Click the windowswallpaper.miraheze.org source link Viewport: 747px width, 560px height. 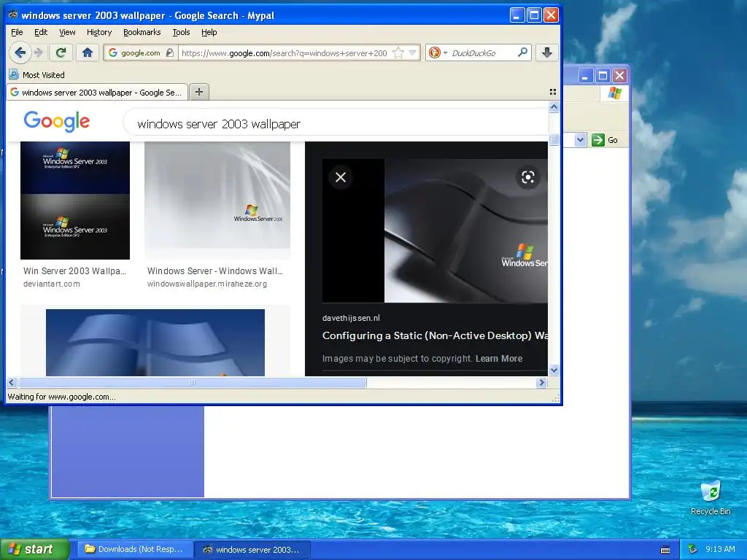pyautogui.click(x=206, y=284)
